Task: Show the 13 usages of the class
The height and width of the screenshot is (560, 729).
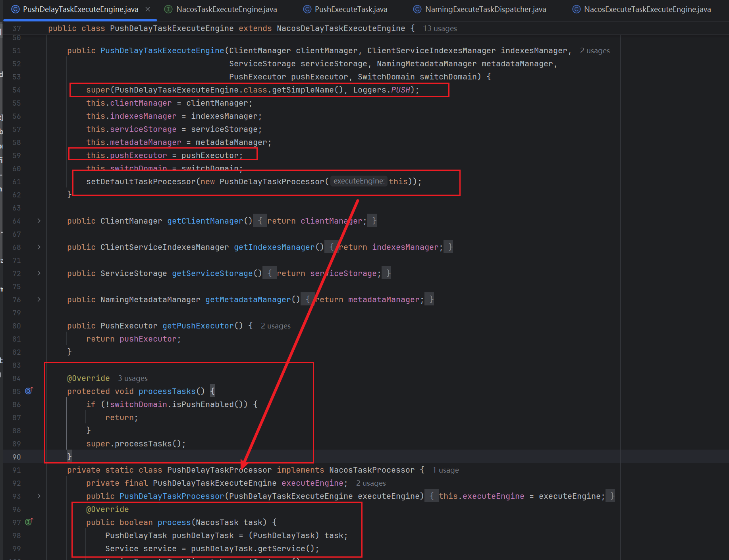Action: tap(440, 29)
